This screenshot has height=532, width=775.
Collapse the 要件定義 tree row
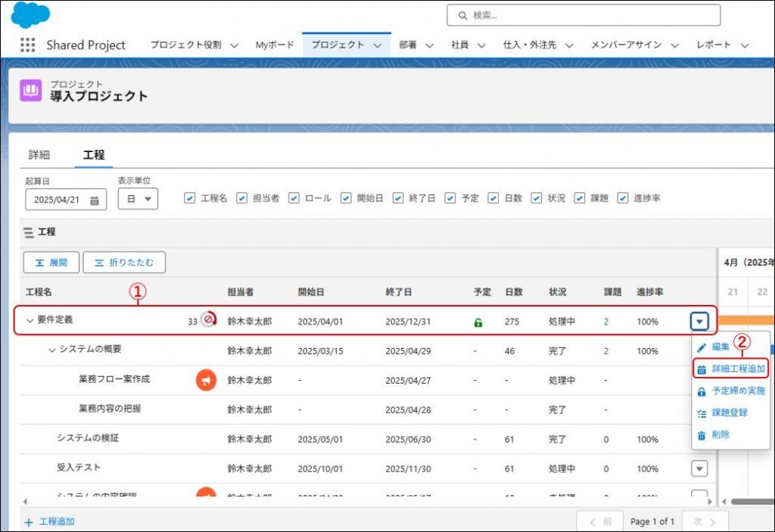point(30,321)
